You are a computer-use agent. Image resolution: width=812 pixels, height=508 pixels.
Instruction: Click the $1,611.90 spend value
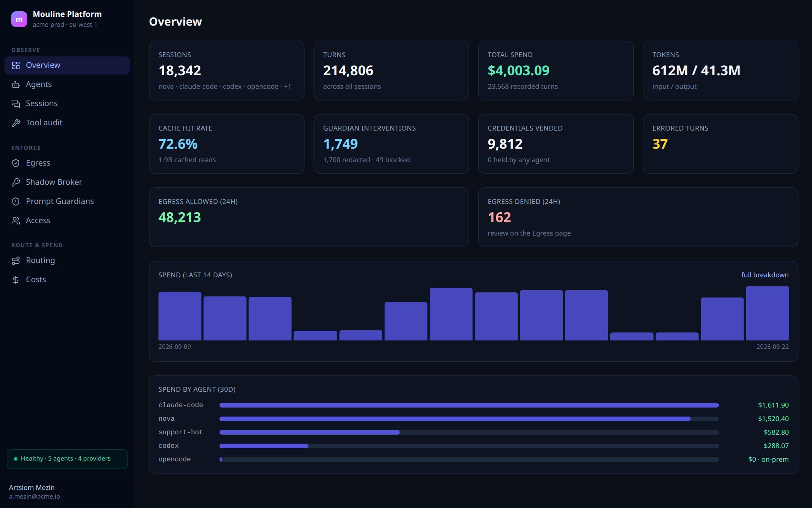[x=773, y=405]
